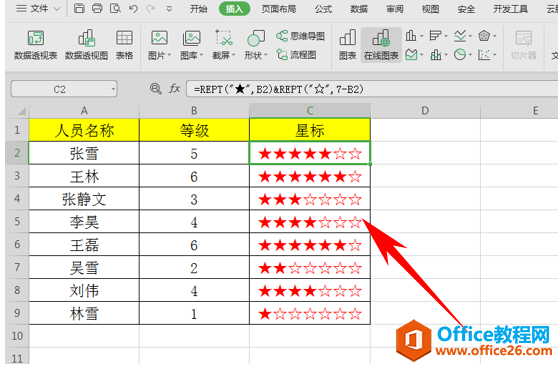Open the 视图 tab
Image resolution: width=559 pixels, height=368 pixels.
point(430,9)
